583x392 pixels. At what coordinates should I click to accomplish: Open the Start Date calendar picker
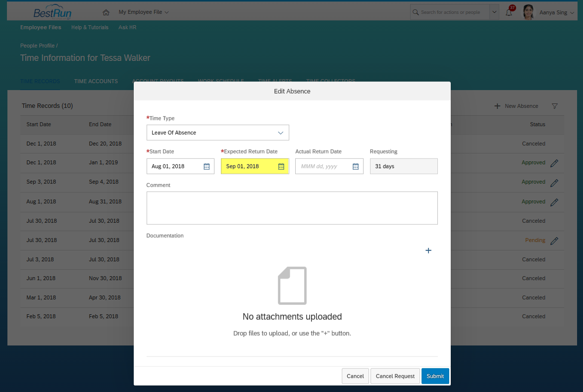(x=207, y=166)
